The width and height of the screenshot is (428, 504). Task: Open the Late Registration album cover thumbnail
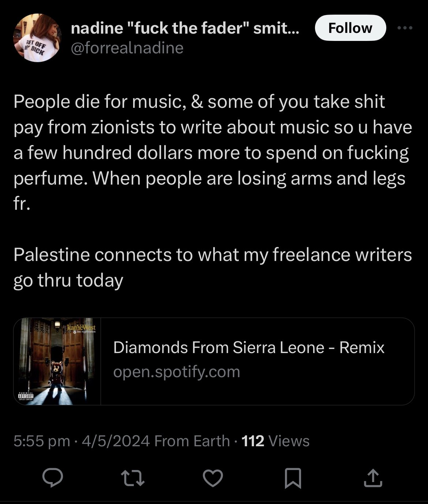tap(57, 361)
